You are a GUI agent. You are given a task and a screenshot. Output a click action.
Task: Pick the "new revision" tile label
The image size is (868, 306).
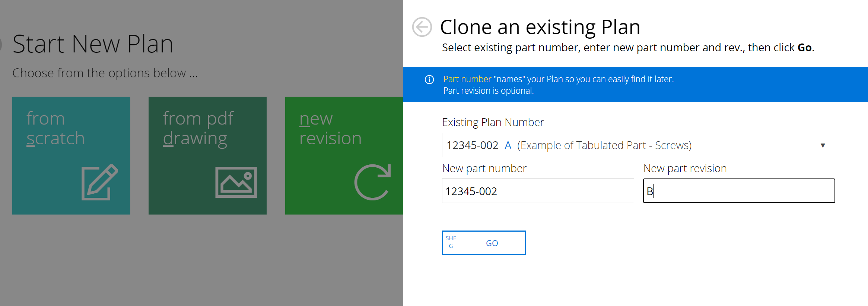pyautogui.click(x=330, y=128)
